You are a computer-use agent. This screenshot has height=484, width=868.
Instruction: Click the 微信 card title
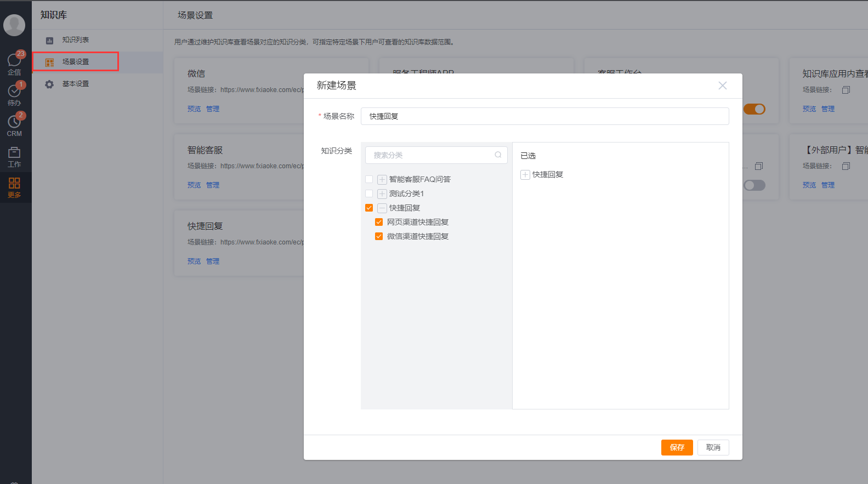[x=196, y=73]
